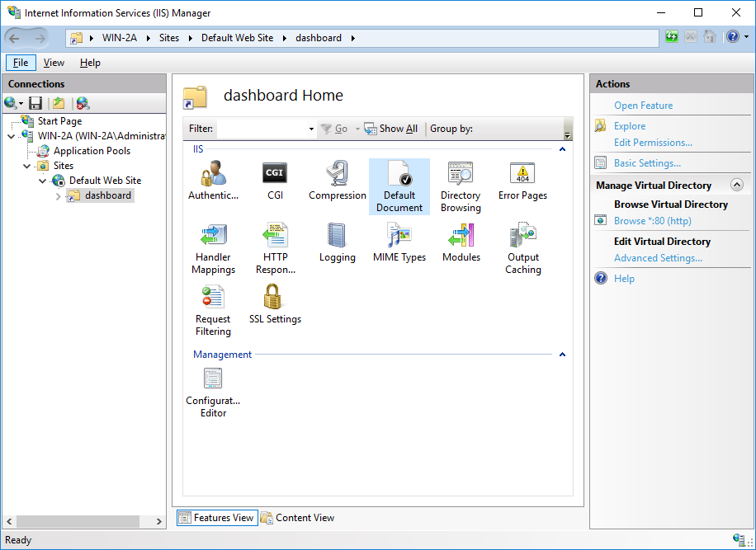
Task: Open the File menu
Action: (x=21, y=63)
